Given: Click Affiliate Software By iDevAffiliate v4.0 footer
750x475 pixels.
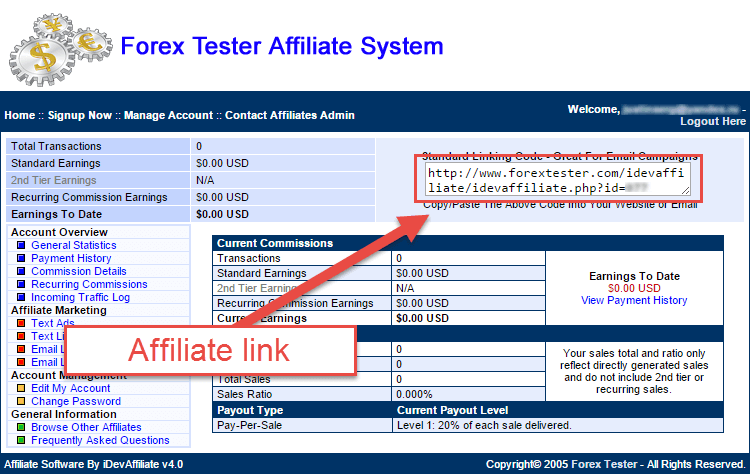Looking at the screenshot, I should (94, 464).
